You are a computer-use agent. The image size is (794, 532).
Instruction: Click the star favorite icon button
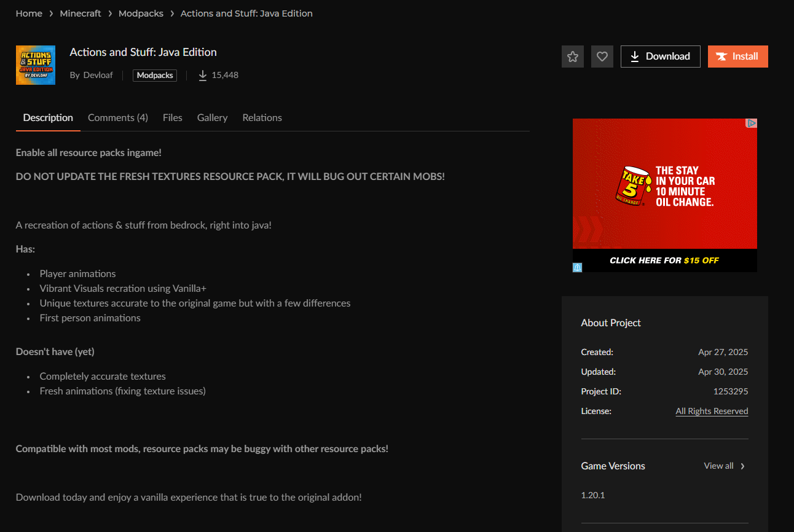pyautogui.click(x=572, y=57)
